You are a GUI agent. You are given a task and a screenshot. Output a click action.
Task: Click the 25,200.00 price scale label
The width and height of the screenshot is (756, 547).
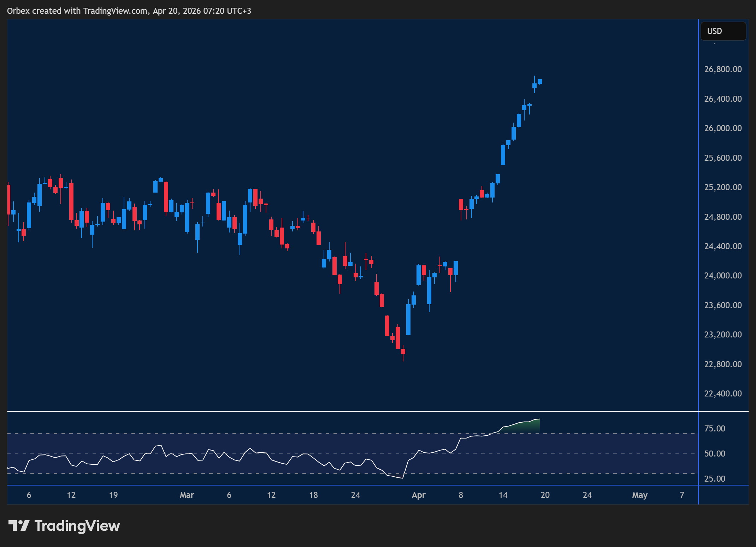coord(722,187)
